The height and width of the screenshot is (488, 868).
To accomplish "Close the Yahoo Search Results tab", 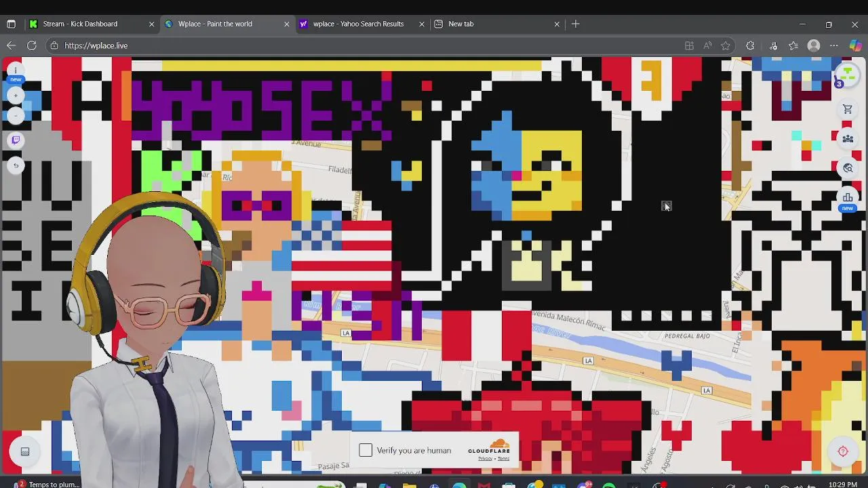I will (x=421, y=24).
